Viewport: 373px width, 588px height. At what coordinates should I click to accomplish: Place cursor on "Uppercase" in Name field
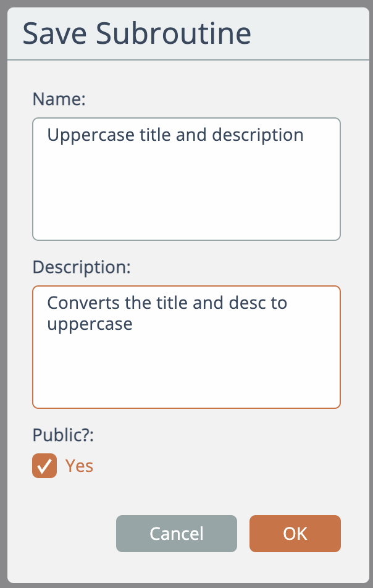[x=83, y=135]
